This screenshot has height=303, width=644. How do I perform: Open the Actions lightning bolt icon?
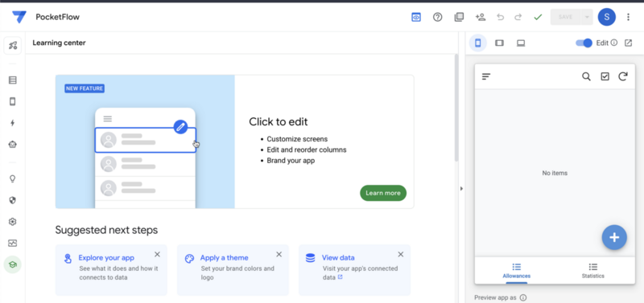click(x=13, y=123)
